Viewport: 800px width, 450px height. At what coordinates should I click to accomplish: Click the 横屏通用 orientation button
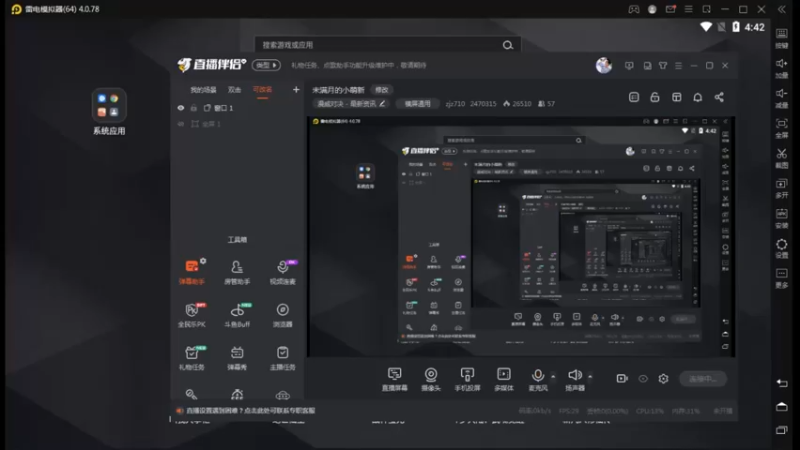(x=417, y=104)
